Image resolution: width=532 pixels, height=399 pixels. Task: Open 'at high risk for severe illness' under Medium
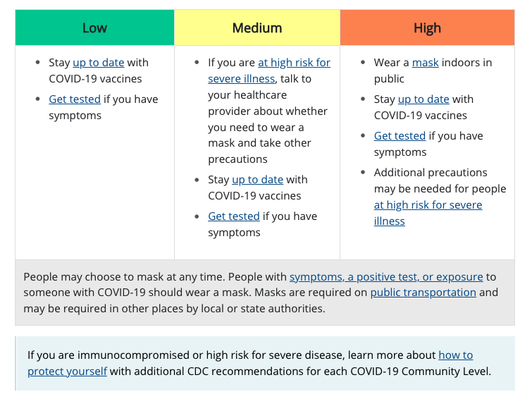tap(294, 63)
